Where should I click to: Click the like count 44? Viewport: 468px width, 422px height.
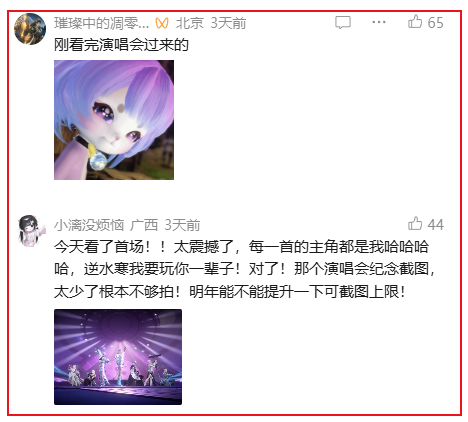point(435,225)
